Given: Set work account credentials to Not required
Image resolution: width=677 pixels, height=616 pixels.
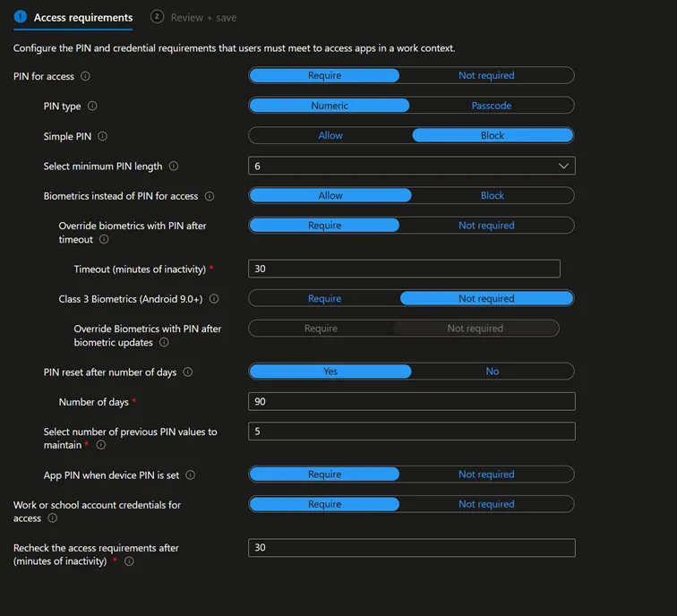Looking at the screenshot, I should (x=485, y=504).
